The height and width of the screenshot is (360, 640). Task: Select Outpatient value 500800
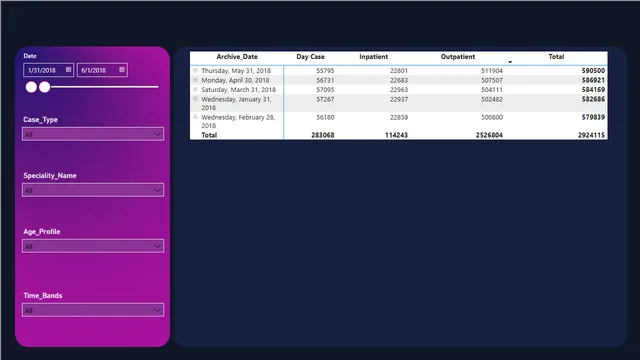[x=492, y=117]
